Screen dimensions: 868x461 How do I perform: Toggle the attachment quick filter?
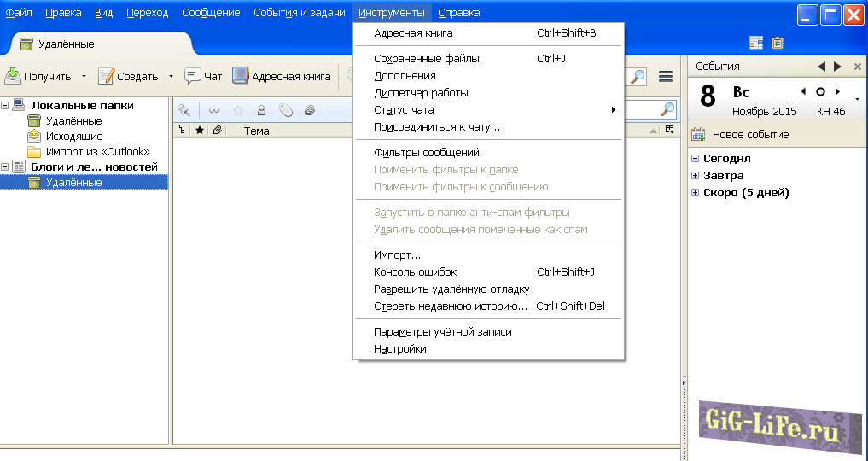(x=310, y=110)
